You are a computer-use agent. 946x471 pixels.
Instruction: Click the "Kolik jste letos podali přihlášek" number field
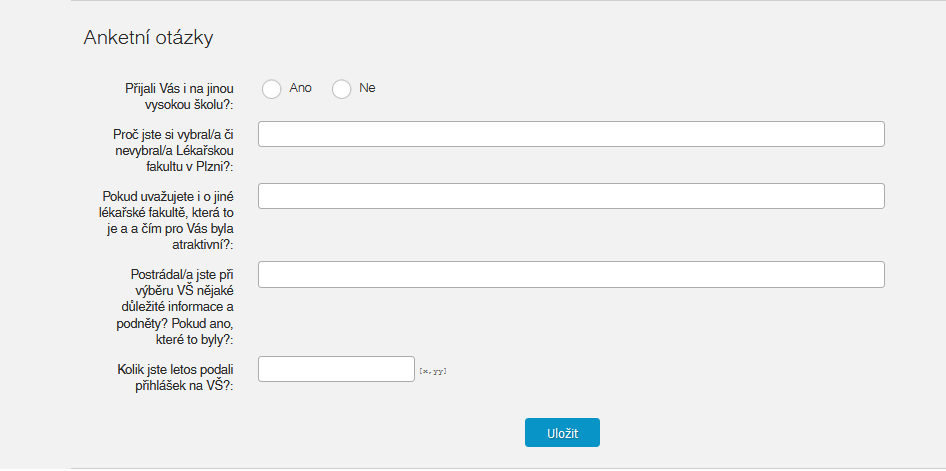(x=336, y=369)
